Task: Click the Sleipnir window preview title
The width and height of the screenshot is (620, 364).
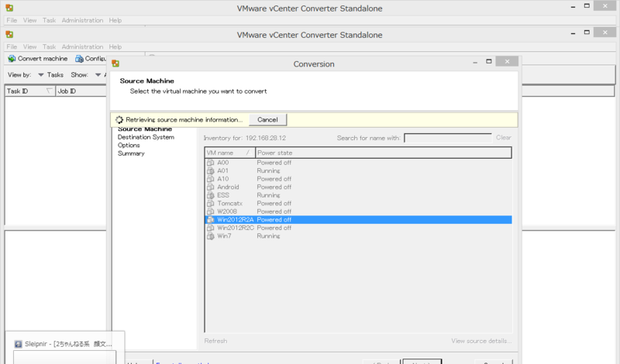Action: pyautogui.click(x=68, y=344)
